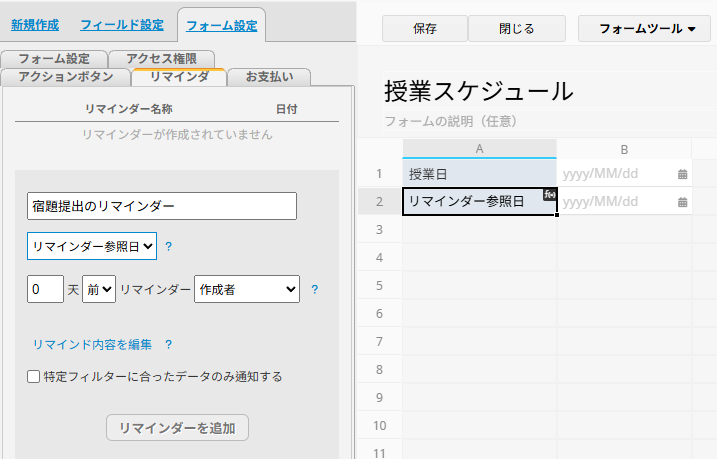
Task: Open help icon next to リマインダー参照日 dropdown
Action: 168,246
